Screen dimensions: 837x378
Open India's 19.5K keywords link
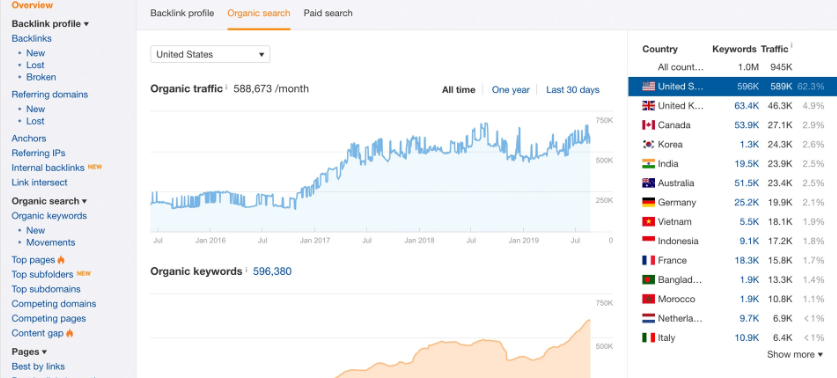[x=747, y=164]
